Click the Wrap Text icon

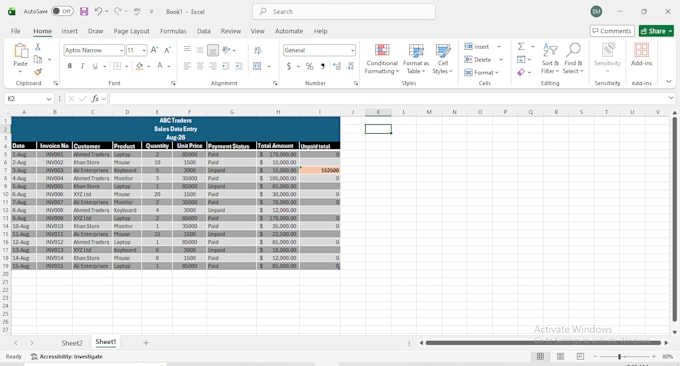(x=258, y=50)
